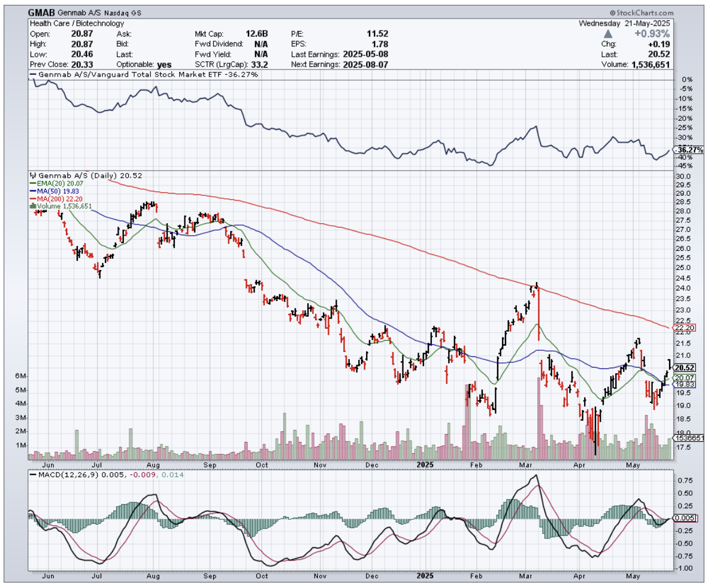Screen dimensions: 708x588
Task: Click the SCTR (LrgCap) value 33.2
Action: click(x=162, y=65)
